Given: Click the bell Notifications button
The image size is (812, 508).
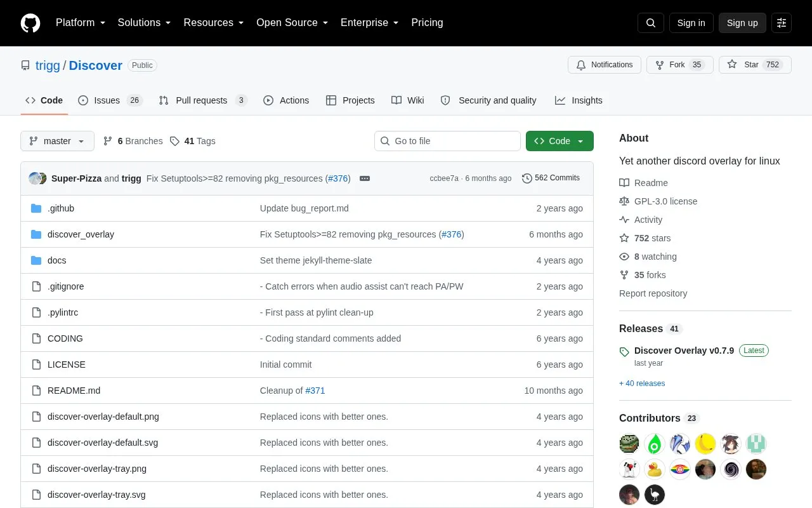Looking at the screenshot, I should tap(605, 65).
